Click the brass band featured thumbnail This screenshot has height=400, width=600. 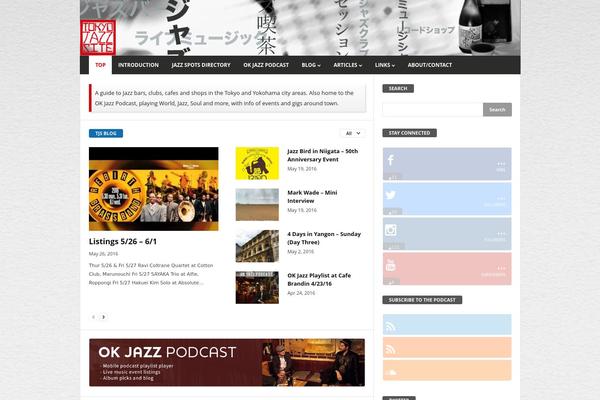(153, 189)
